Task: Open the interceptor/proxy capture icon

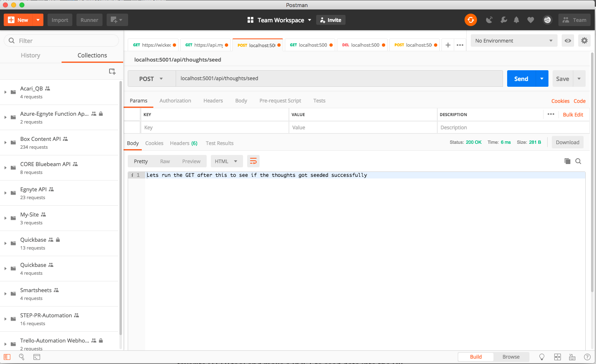Action: [x=489, y=20]
